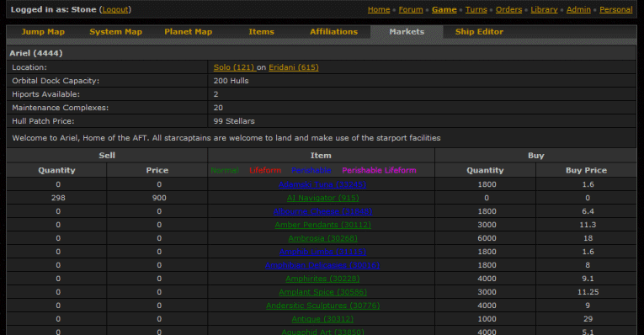This screenshot has width=644, height=335.
Task: Click Albourne Cheese buy price 6.4
Action: [588, 211]
